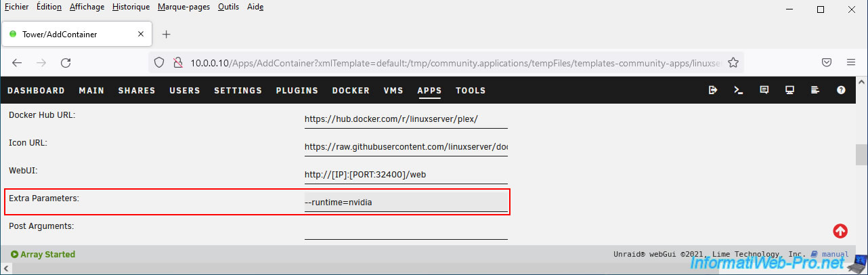Click the system info monitor icon
Image resolution: width=868 pixels, height=275 pixels.
click(789, 90)
